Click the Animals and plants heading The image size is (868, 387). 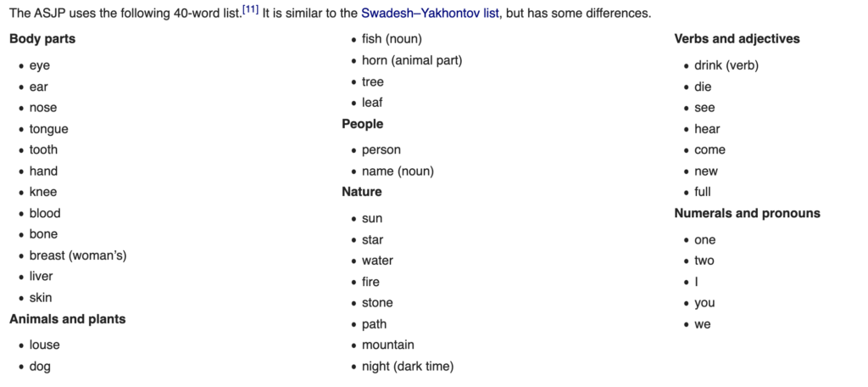pyautogui.click(x=67, y=319)
